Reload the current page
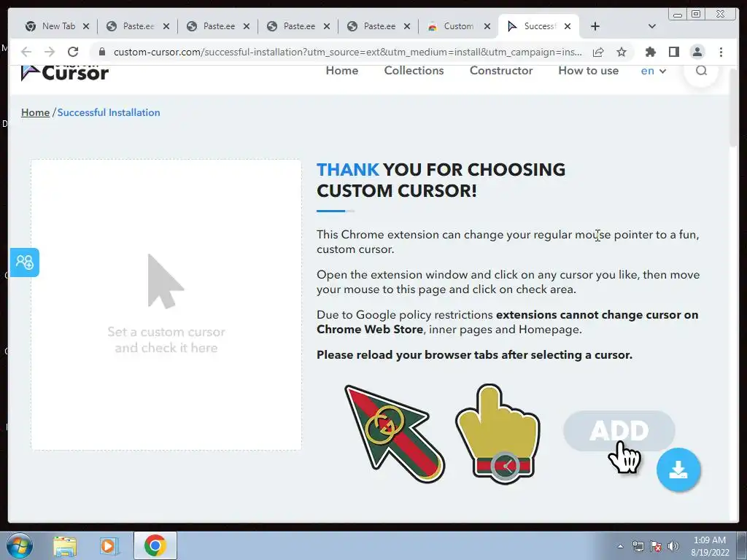Viewport: 747px width, 560px height. tap(73, 52)
